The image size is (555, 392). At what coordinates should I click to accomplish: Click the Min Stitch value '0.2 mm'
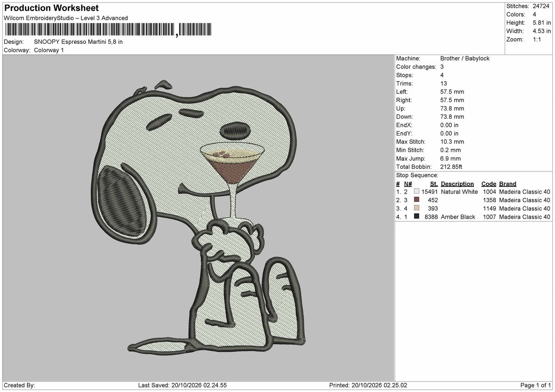pyautogui.click(x=450, y=150)
